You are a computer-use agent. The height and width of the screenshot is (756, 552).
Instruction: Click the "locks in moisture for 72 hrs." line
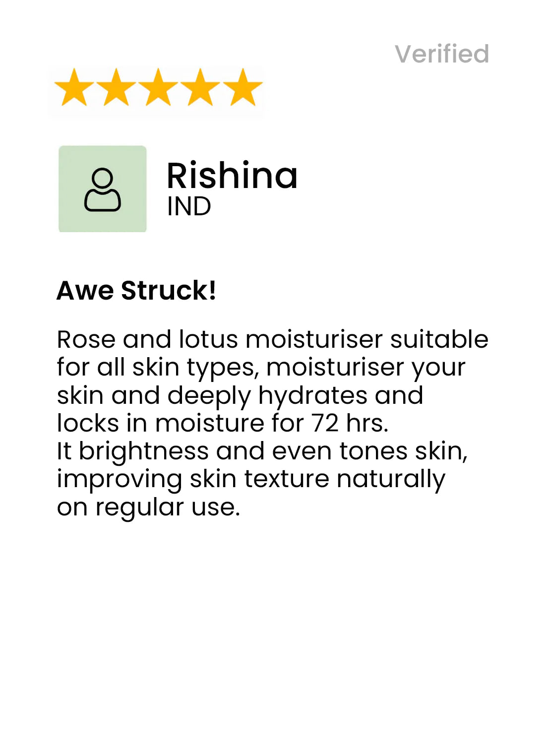[223, 423]
